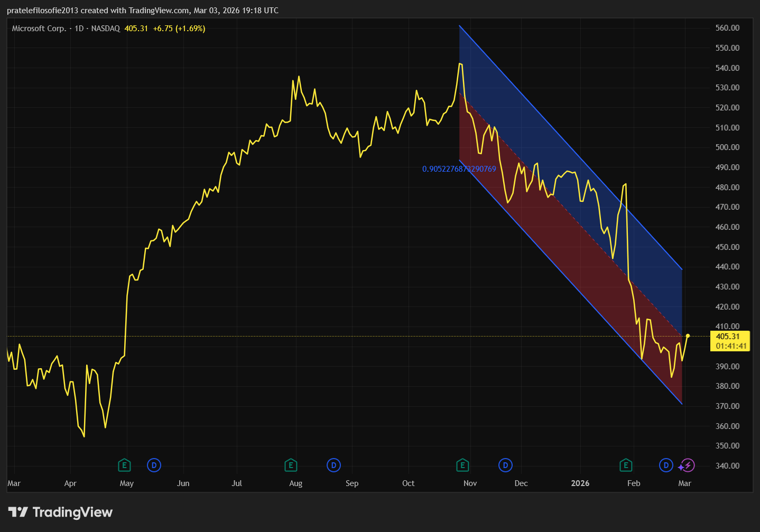The width and height of the screenshot is (760, 532).
Task: Click the dividend 'D' marker between Aug and Sep
Action: (333, 465)
